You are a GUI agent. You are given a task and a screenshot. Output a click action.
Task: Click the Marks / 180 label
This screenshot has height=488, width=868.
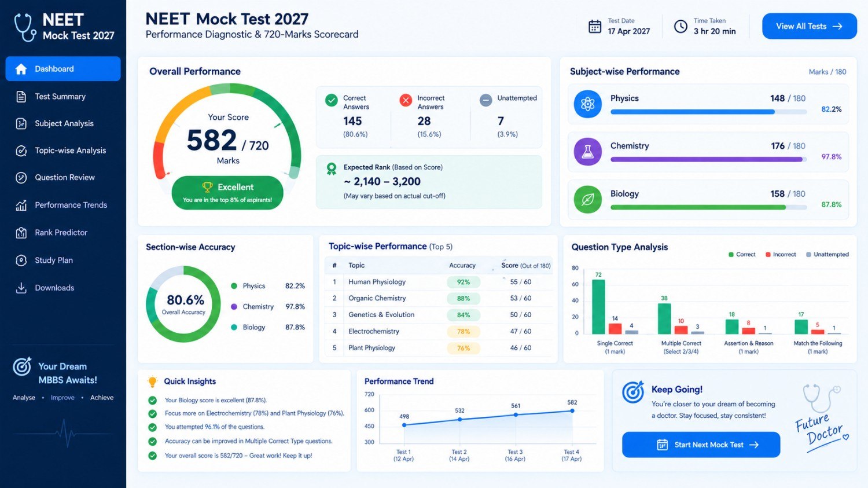tap(827, 72)
